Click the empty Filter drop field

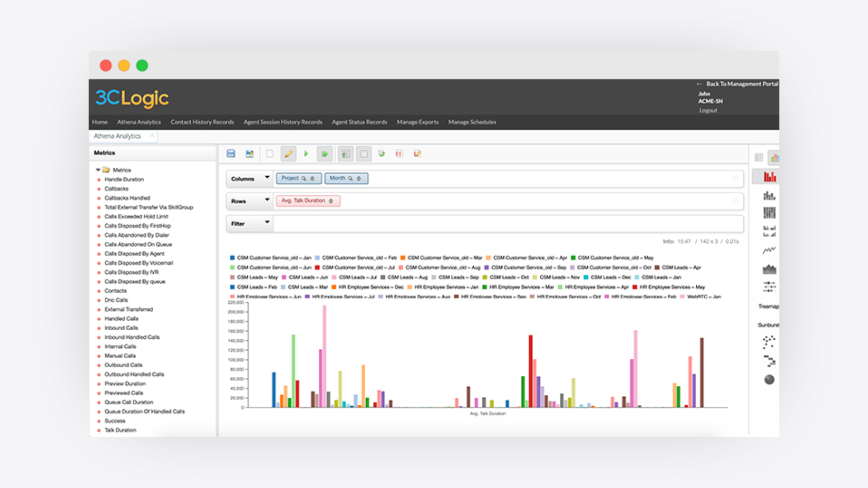pos(508,223)
